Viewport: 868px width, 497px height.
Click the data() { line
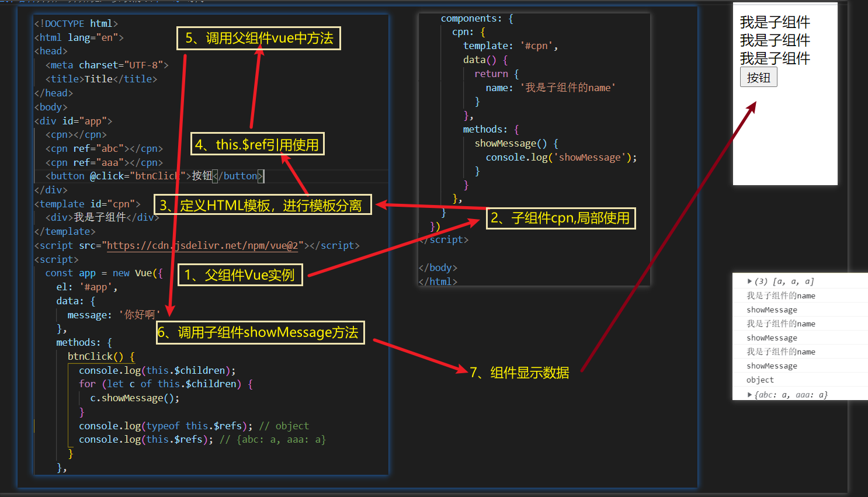485,60
